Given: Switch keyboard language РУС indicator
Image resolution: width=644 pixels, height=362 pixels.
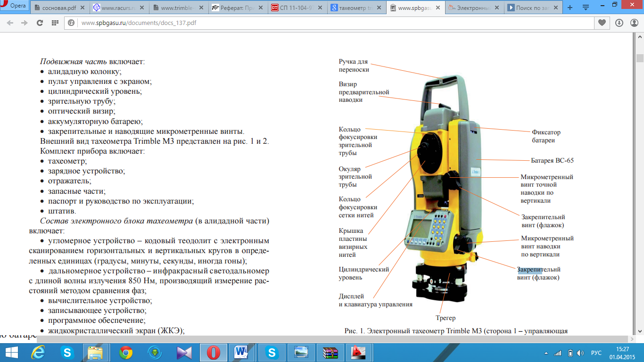Looking at the screenshot, I should [596, 353].
